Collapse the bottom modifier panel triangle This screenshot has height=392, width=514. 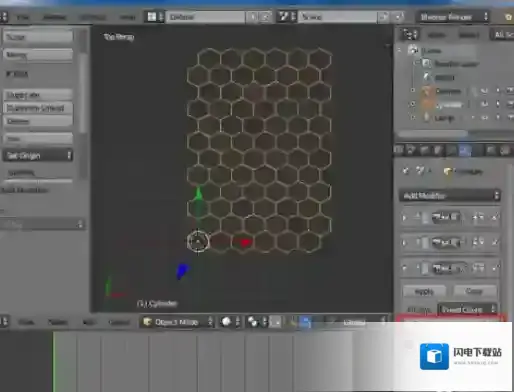pos(405,268)
